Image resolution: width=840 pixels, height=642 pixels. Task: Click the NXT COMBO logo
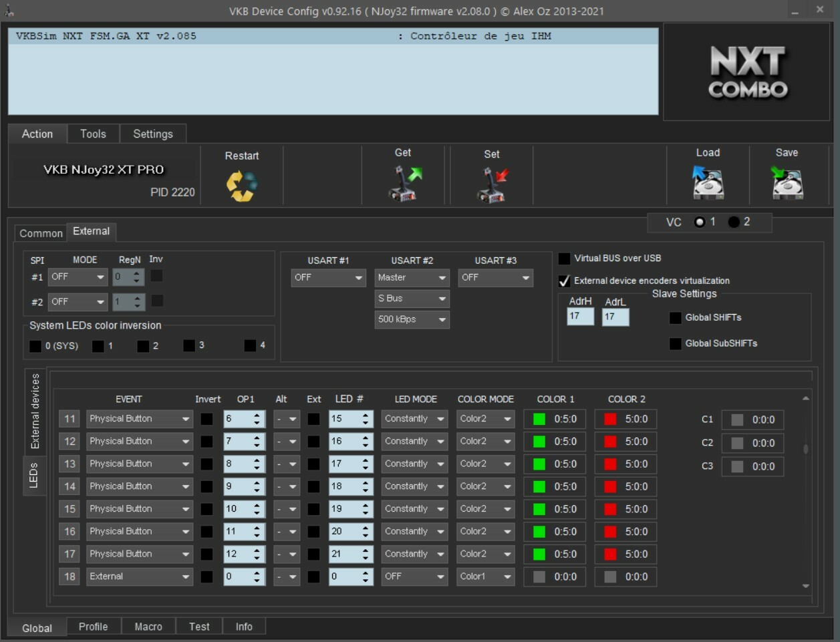[747, 73]
